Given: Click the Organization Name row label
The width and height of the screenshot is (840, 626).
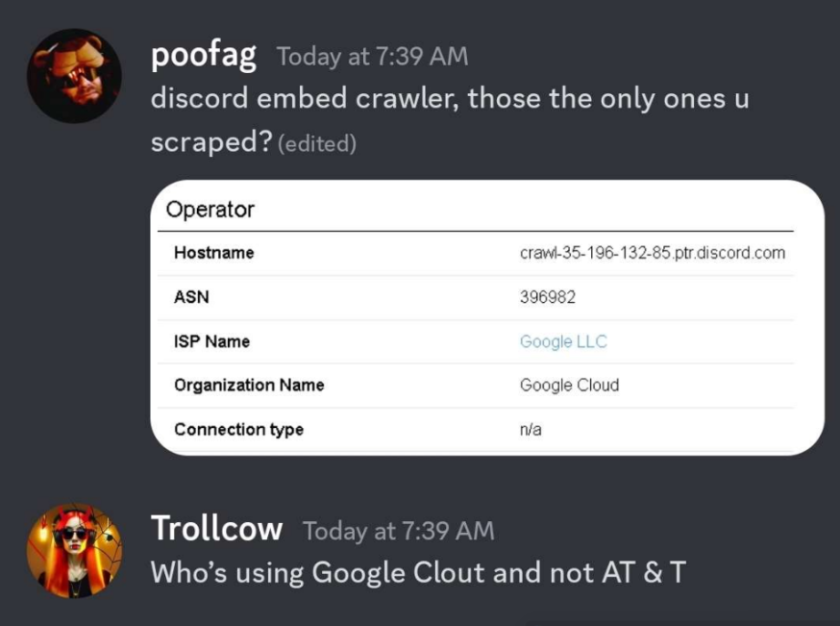Looking at the screenshot, I should click(249, 385).
